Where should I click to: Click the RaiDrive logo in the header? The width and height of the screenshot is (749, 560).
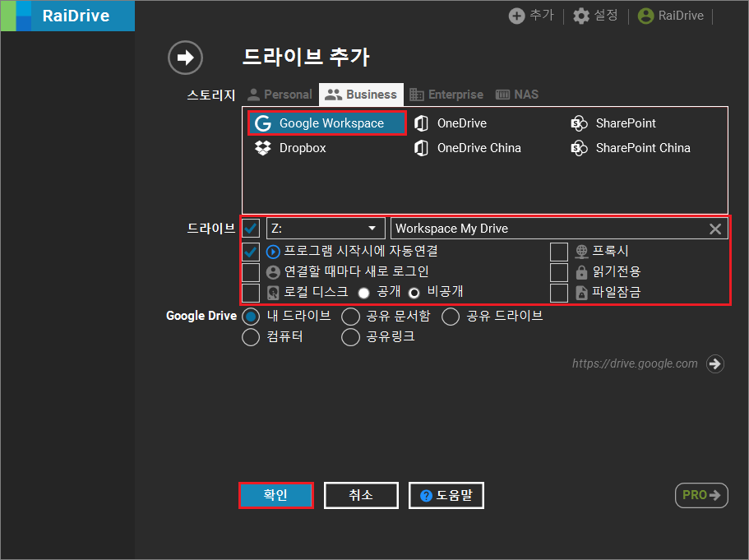(67, 16)
